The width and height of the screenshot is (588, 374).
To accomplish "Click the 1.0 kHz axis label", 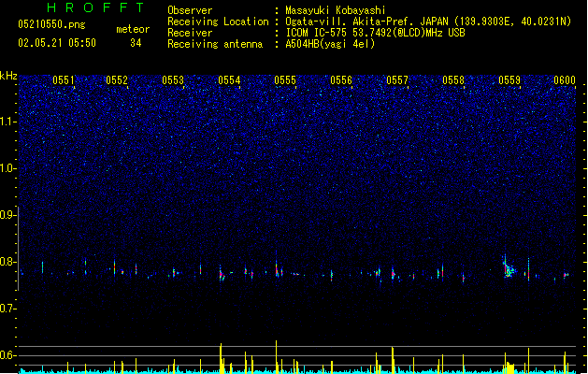I will click(7, 168).
